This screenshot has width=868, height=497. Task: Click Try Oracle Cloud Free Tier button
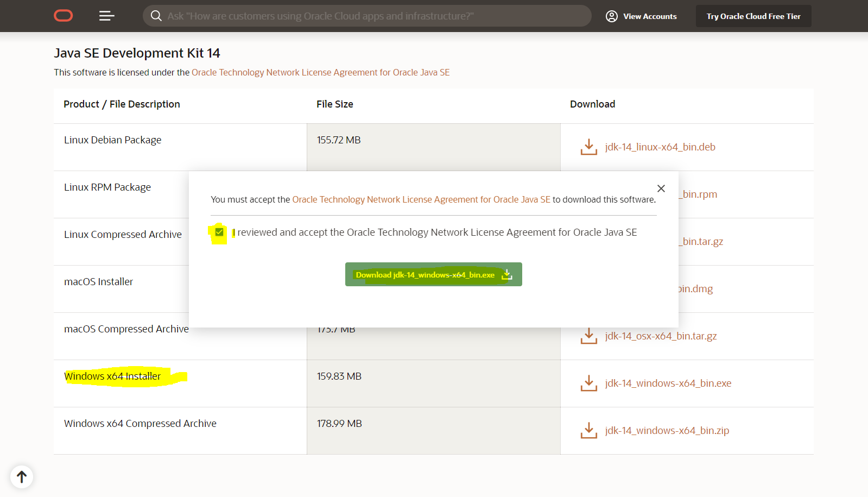click(753, 16)
